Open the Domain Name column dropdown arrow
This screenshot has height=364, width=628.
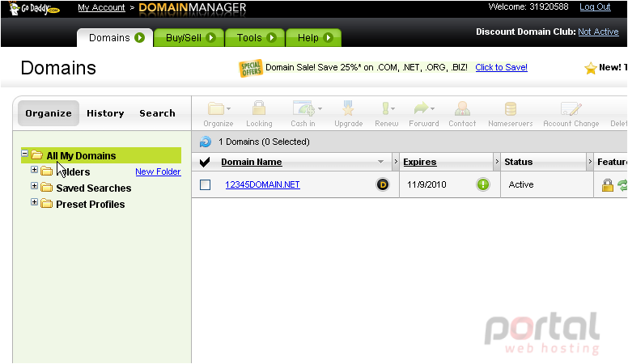pyautogui.click(x=381, y=162)
